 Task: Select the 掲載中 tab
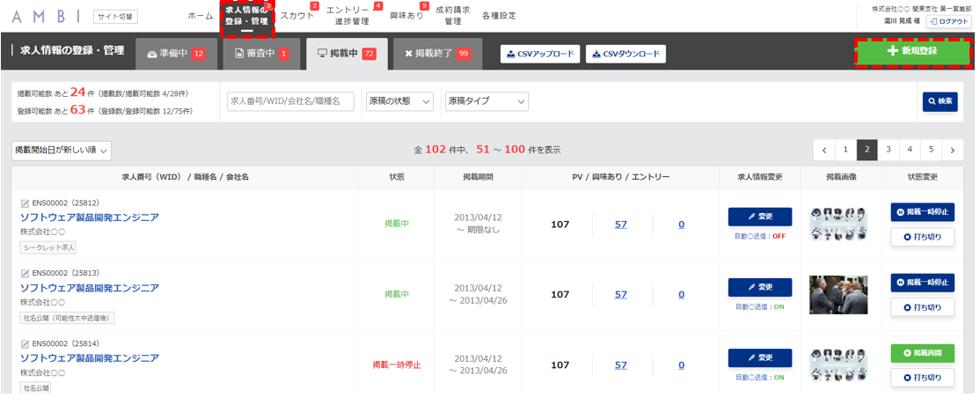pyautogui.click(x=347, y=54)
